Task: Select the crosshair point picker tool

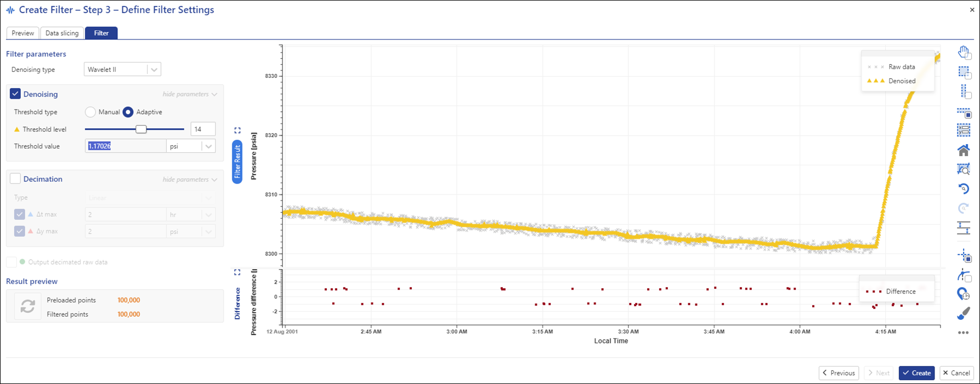Action: point(964,255)
